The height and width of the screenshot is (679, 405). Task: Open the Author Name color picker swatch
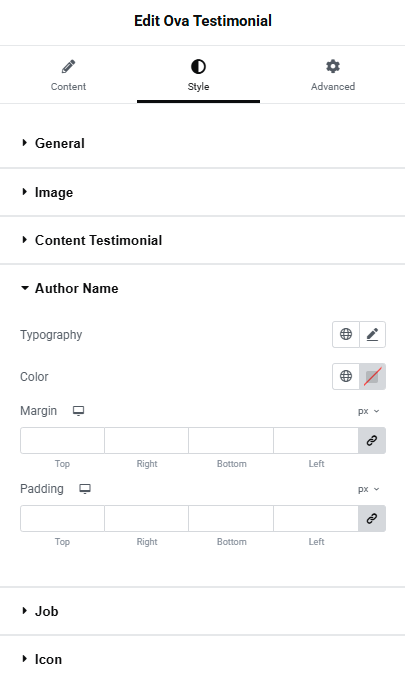click(373, 376)
